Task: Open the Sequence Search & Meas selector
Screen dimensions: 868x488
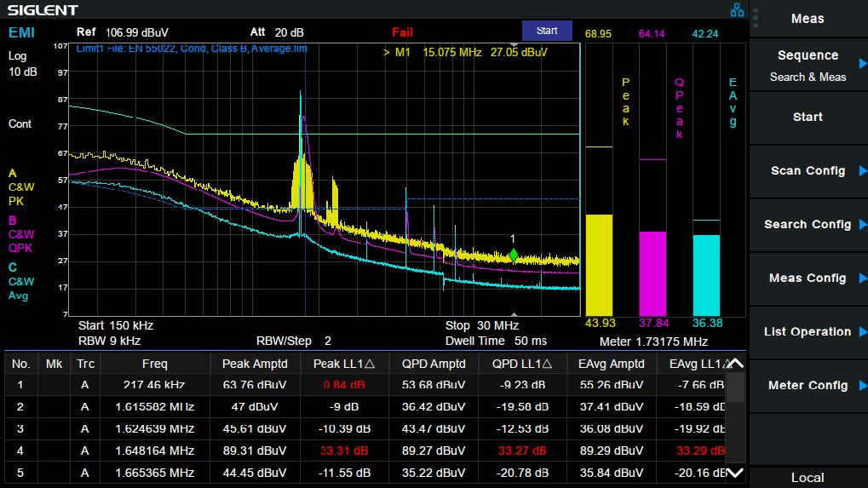Action: [808, 65]
